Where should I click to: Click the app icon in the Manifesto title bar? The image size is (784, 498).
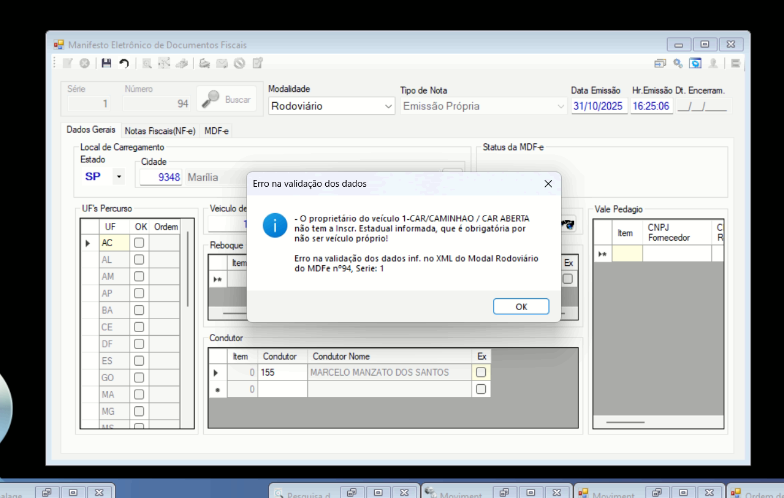point(59,45)
